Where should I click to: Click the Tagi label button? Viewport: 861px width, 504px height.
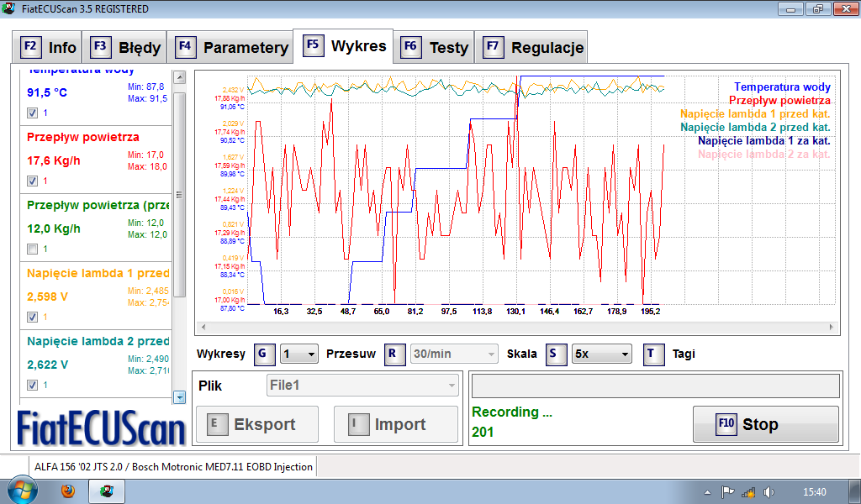(x=684, y=354)
